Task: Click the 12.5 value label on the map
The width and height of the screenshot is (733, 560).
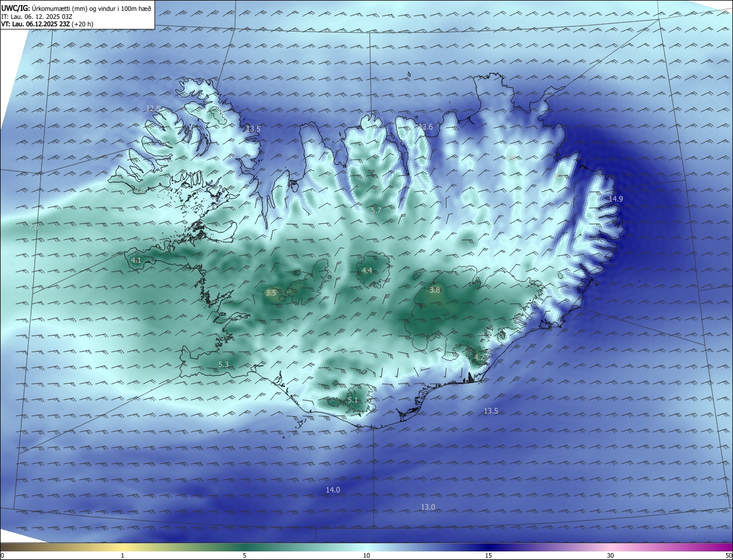Action: click(153, 108)
